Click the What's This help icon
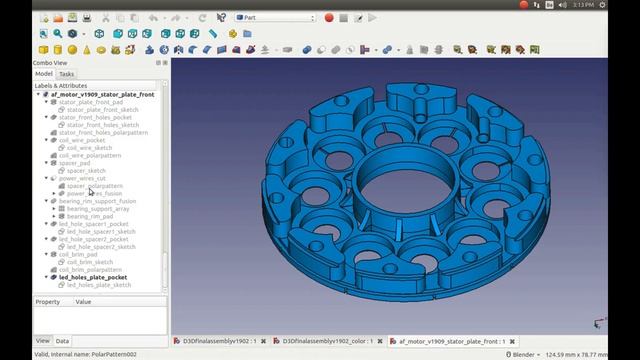The image size is (640, 360). coord(221,18)
